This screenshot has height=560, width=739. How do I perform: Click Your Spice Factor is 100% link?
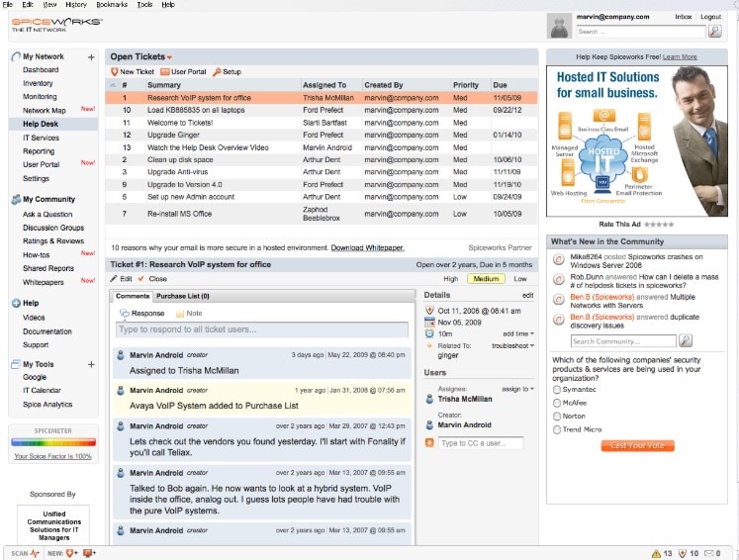point(52,456)
